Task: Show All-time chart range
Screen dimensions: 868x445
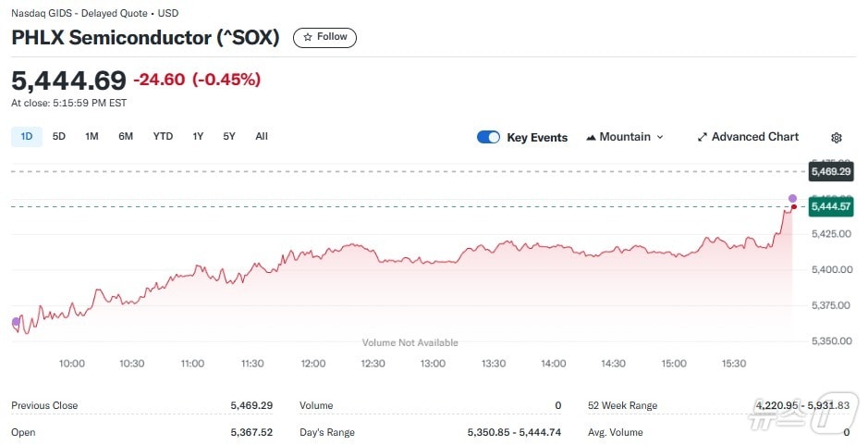Action: (x=262, y=137)
